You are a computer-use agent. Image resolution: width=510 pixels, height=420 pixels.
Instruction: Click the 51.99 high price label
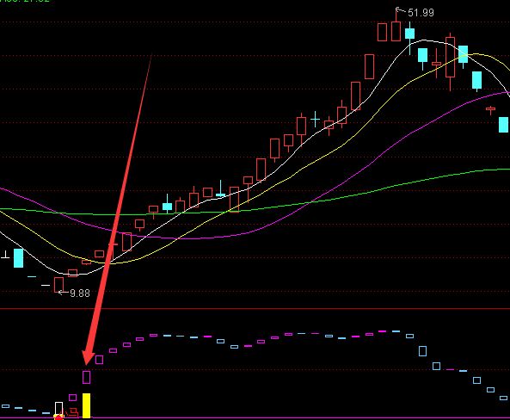[421, 13]
